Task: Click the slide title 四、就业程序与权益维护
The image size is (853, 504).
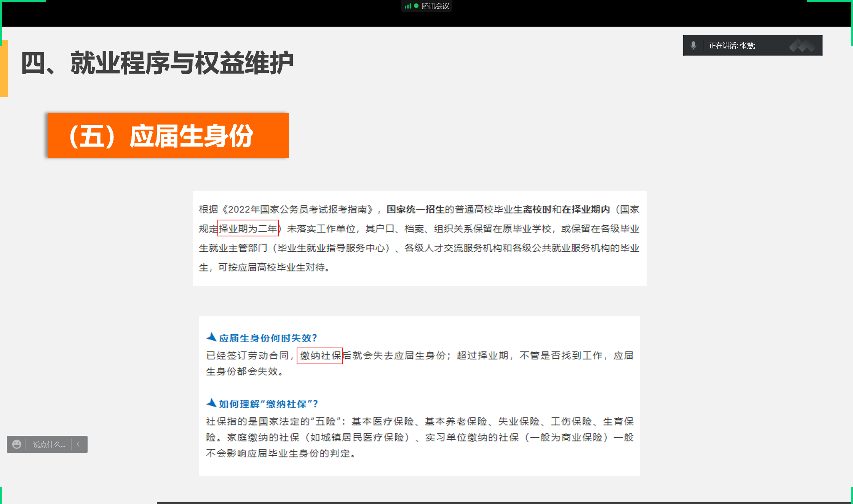Action: (157, 63)
